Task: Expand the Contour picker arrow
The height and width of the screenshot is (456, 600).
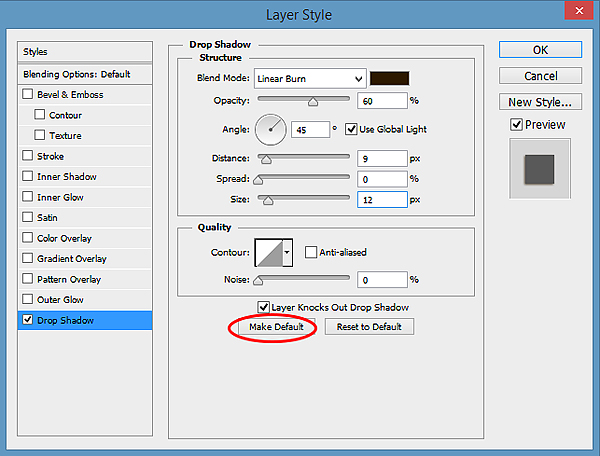Action: [x=288, y=252]
